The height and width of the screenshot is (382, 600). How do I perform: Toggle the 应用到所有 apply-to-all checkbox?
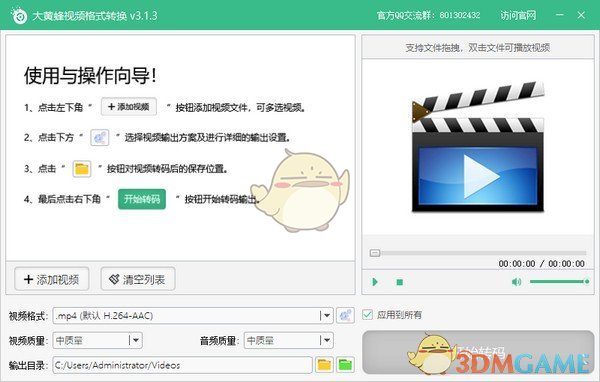367,315
